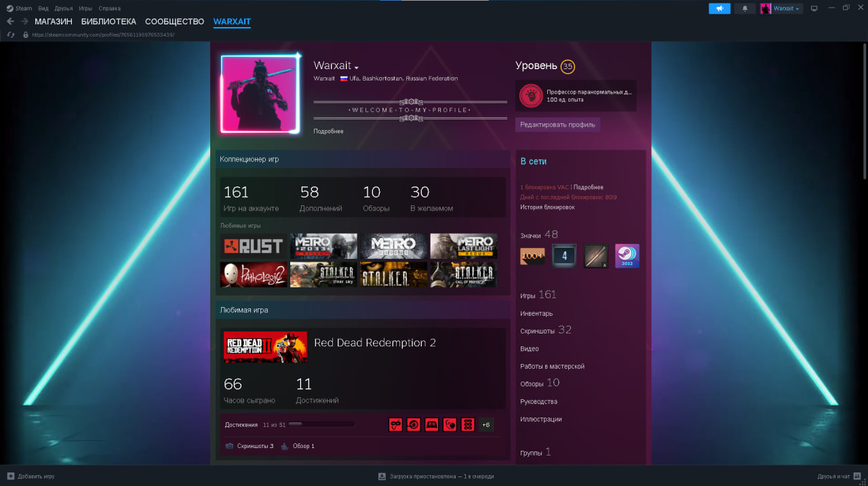The height and width of the screenshot is (486, 868).
Task: Open the announcements megaphone button
Action: tap(719, 8)
